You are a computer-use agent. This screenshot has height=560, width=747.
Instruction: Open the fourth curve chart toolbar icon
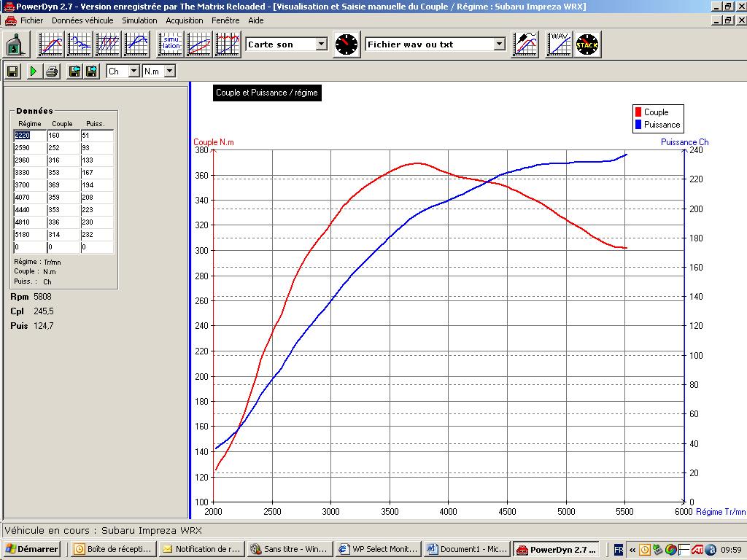(x=136, y=44)
